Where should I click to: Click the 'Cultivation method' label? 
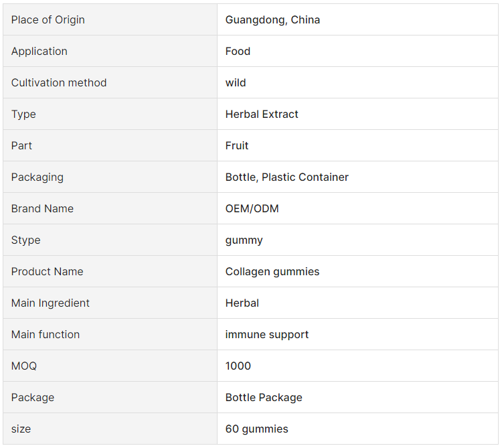59,83
